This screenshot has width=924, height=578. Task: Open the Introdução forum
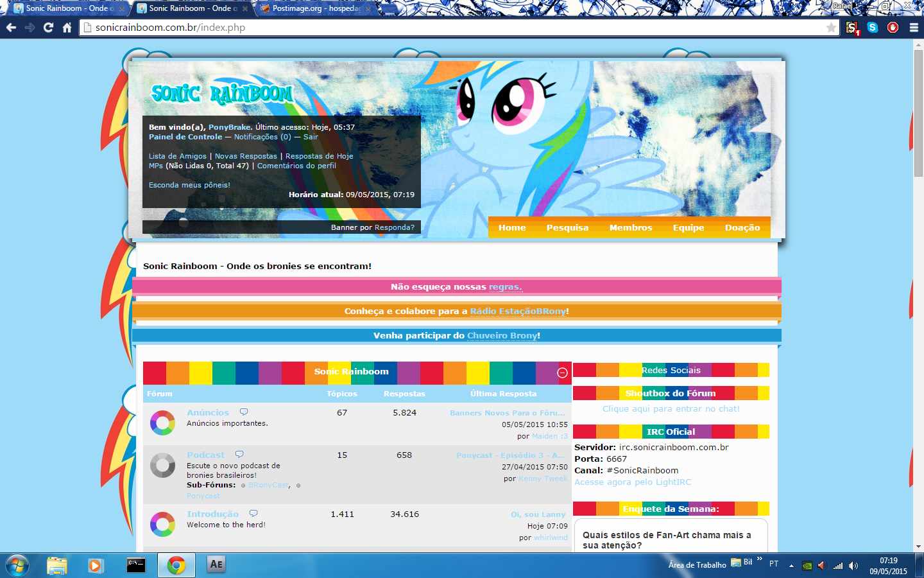(212, 514)
